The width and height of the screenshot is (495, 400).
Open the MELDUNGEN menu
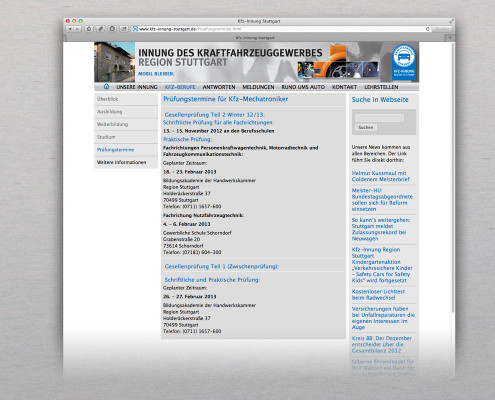click(x=258, y=87)
